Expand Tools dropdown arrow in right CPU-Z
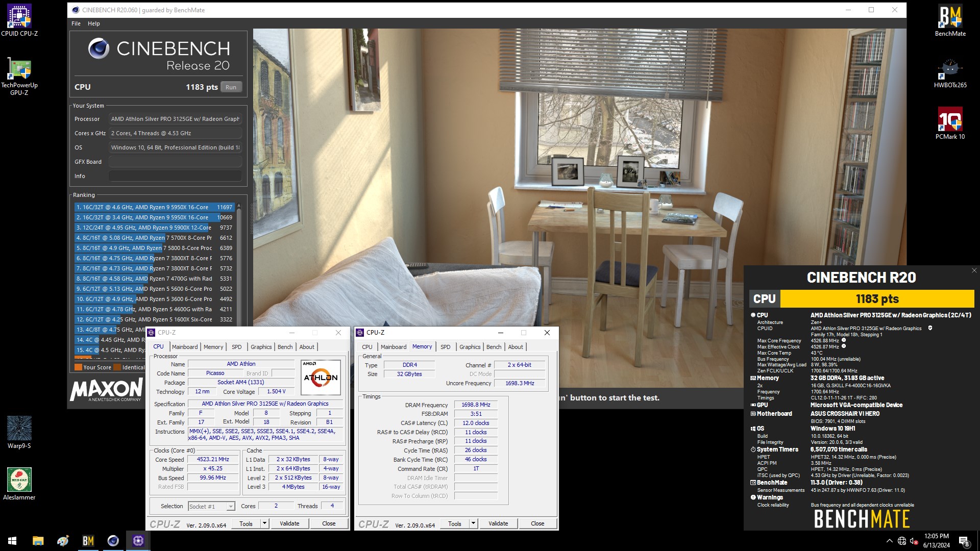This screenshot has width=980, height=551. click(x=473, y=523)
